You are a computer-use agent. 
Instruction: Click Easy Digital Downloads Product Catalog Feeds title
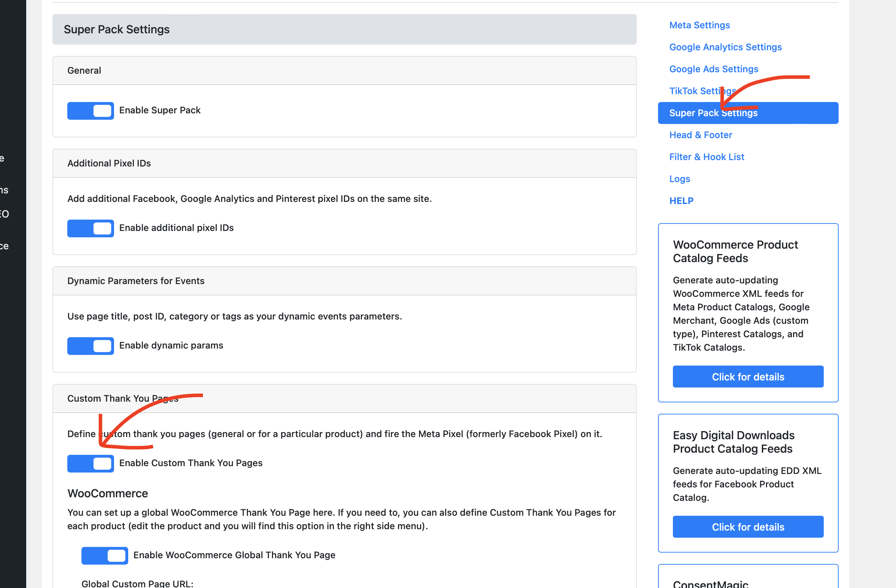pos(733,442)
